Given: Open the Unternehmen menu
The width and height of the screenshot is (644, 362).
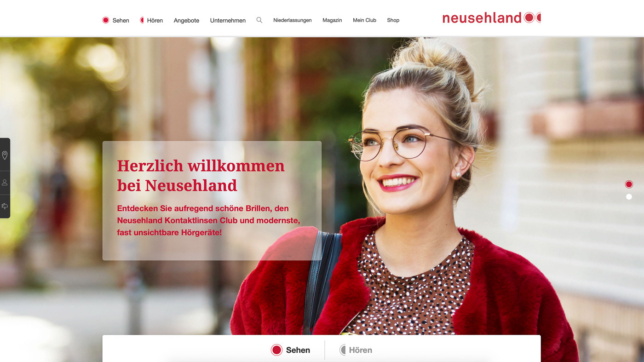Looking at the screenshot, I should click(x=228, y=20).
